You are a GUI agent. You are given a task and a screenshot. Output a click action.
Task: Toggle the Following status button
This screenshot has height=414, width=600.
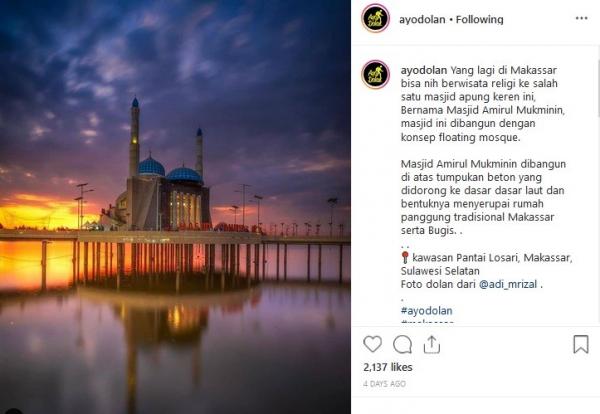479,19
